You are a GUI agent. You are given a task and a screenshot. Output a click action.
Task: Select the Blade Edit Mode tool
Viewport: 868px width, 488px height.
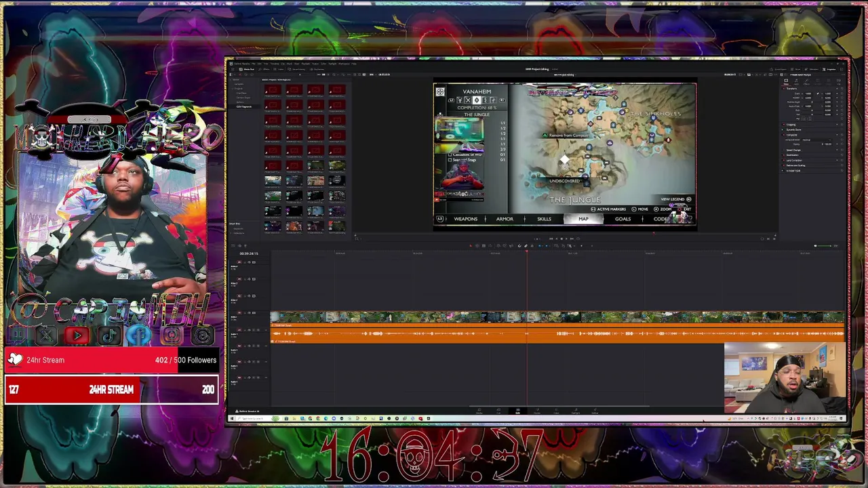[484, 245]
